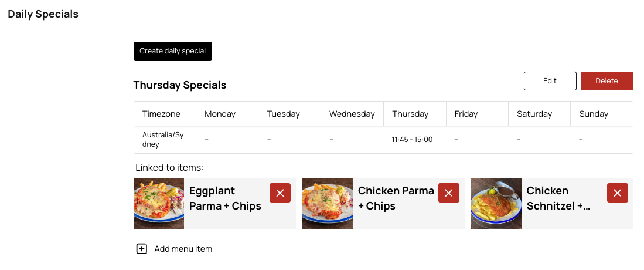Remove Chicken Parma + Chips linked item
This screenshot has height=270, width=644.
[448, 193]
